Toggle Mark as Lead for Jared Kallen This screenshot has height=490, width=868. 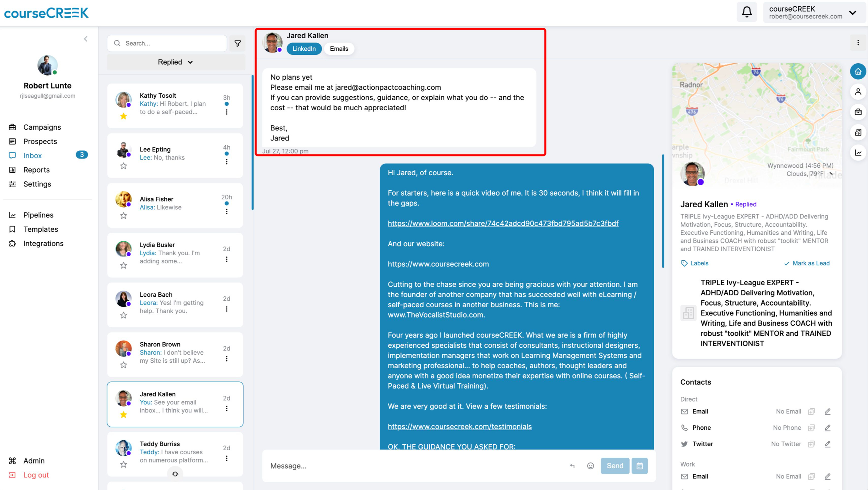(807, 263)
